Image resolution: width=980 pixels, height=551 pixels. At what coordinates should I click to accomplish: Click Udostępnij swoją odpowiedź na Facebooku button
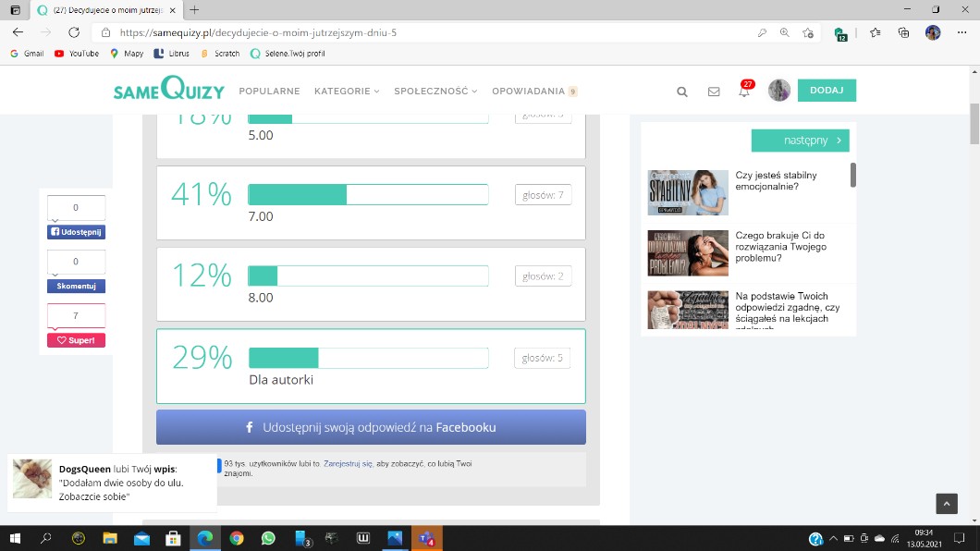[371, 427]
